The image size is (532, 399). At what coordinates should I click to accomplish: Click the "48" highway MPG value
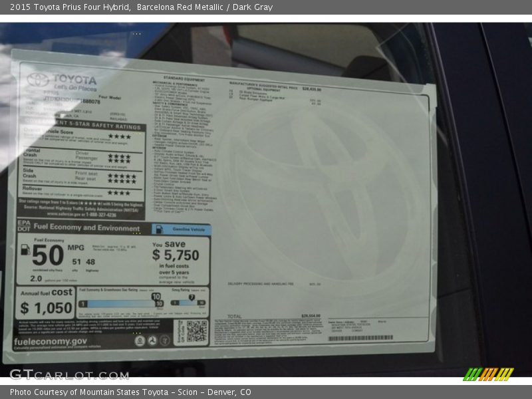click(90, 261)
